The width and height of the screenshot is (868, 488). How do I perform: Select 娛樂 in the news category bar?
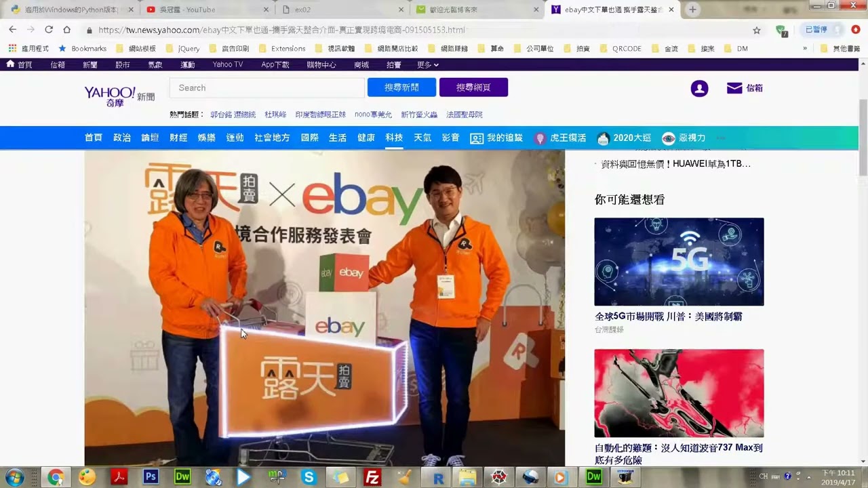(207, 138)
